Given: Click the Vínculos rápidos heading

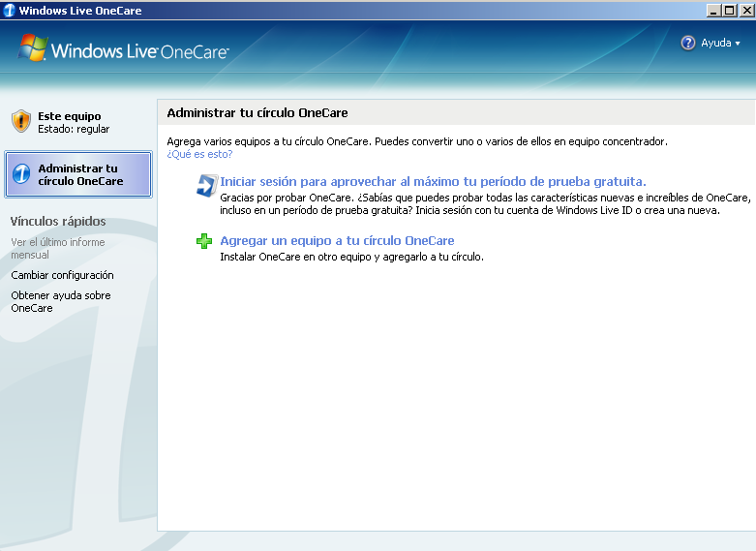Looking at the screenshot, I should coord(58,221).
